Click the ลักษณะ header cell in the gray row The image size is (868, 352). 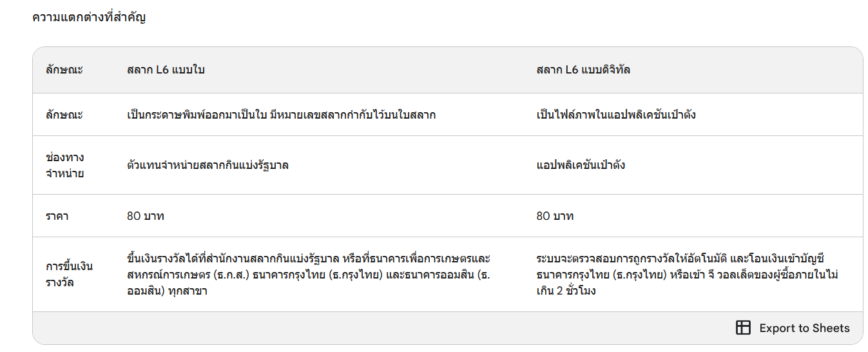click(x=64, y=70)
